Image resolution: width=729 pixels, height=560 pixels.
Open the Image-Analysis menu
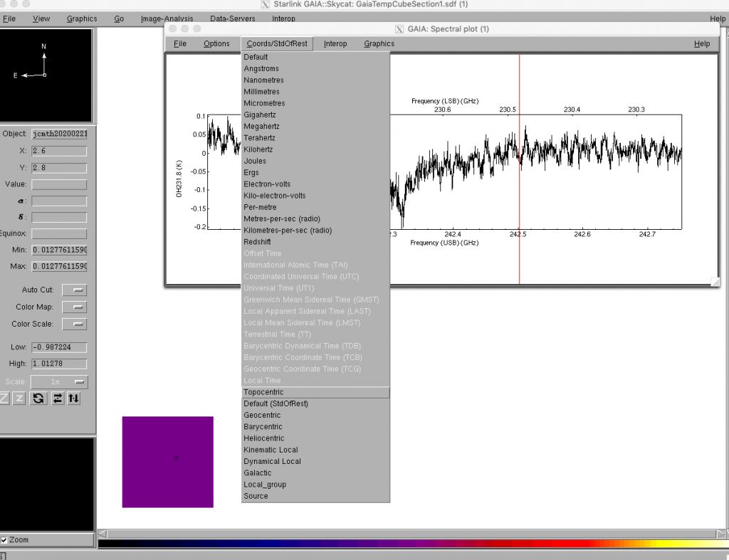(x=167, y=19)
